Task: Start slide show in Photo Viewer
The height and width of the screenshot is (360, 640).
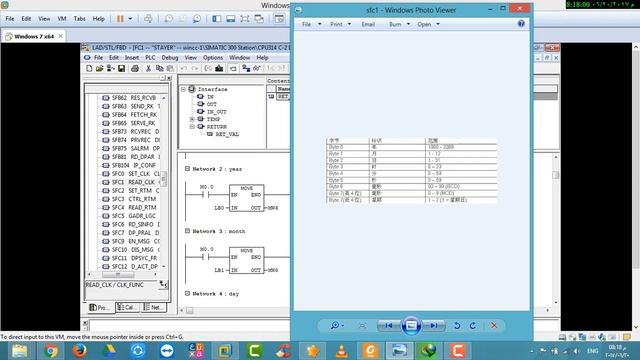Action: [411, 325]
